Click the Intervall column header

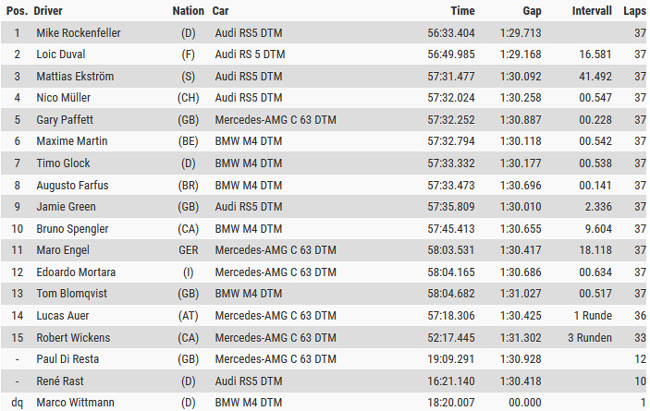tap(592, 10)
